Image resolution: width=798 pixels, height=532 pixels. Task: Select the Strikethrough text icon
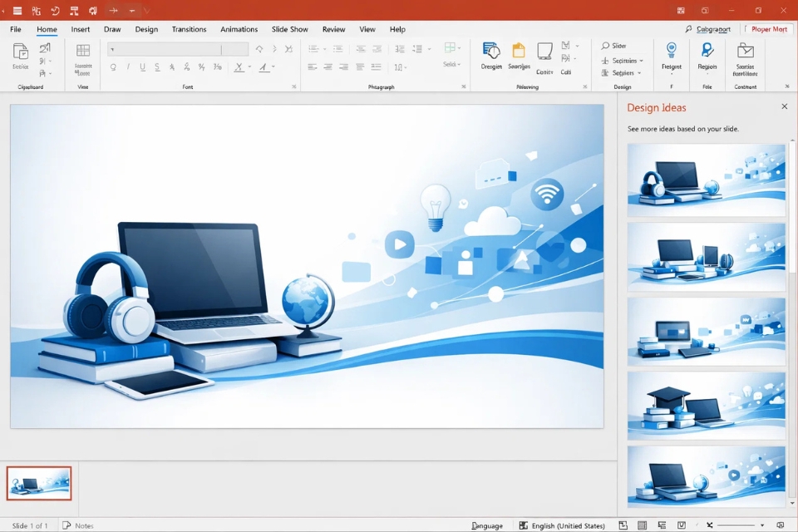click(157, 66)
